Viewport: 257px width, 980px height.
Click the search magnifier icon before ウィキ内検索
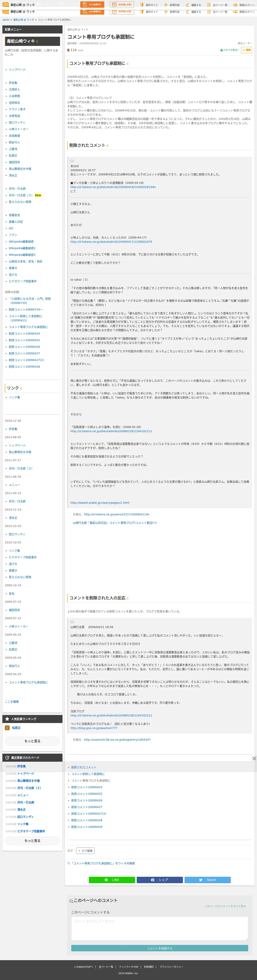69,863
